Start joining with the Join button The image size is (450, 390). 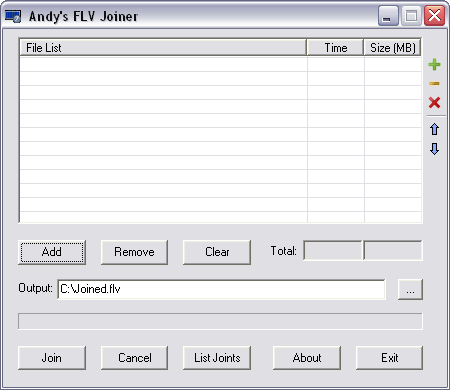coord(52,358)
